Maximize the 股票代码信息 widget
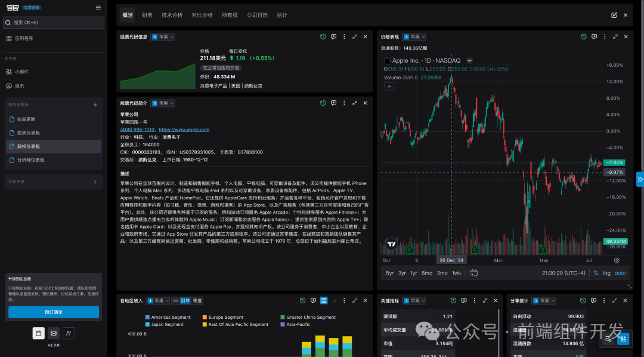644x357 pixels. tap(355, 36)
